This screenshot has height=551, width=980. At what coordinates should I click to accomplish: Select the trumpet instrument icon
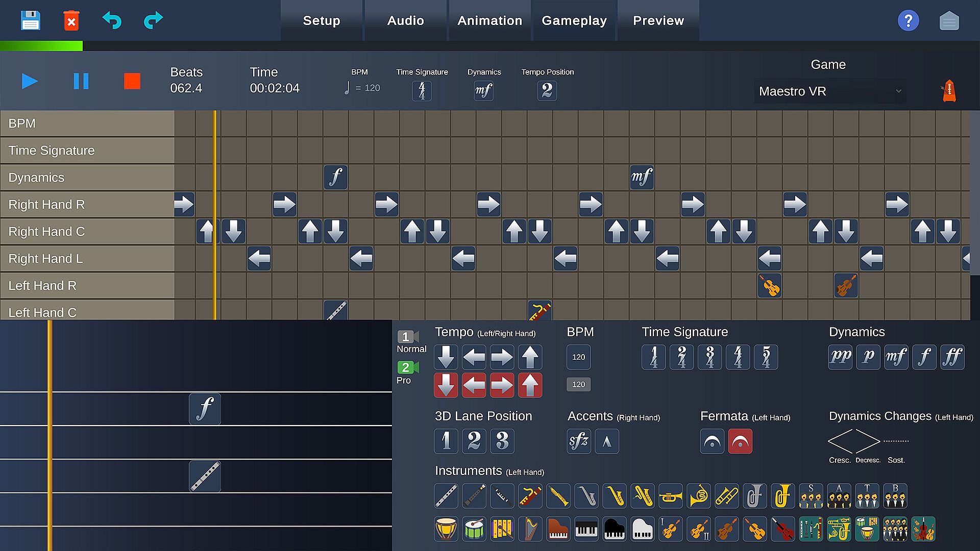click(670, 496)
